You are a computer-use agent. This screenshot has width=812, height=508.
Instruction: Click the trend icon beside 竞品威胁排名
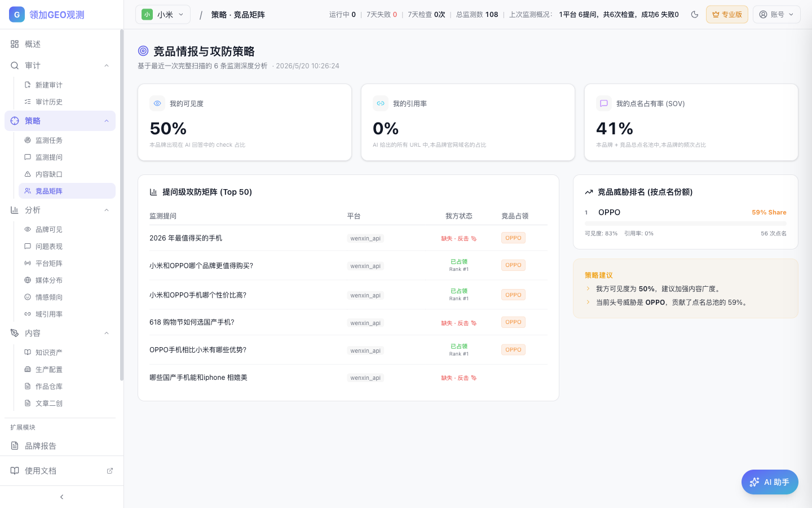point(589,192)
